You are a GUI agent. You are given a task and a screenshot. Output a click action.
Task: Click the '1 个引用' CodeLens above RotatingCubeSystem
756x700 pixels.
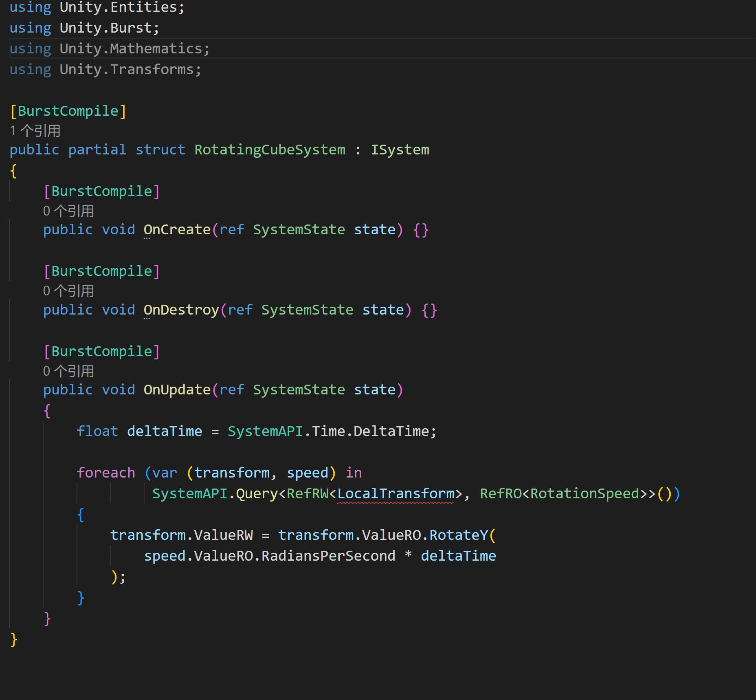tap(35, 131)
